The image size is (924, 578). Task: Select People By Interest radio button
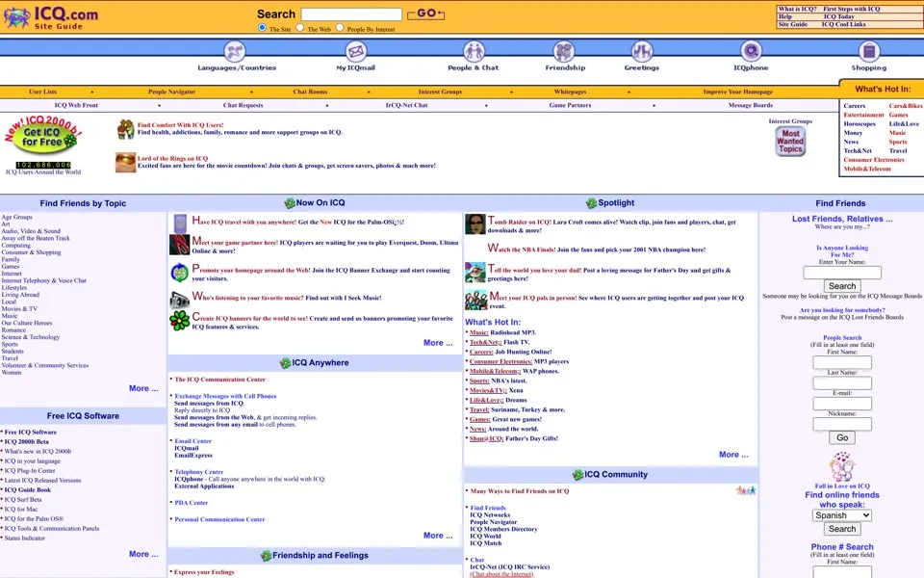[x=340, y=27]
